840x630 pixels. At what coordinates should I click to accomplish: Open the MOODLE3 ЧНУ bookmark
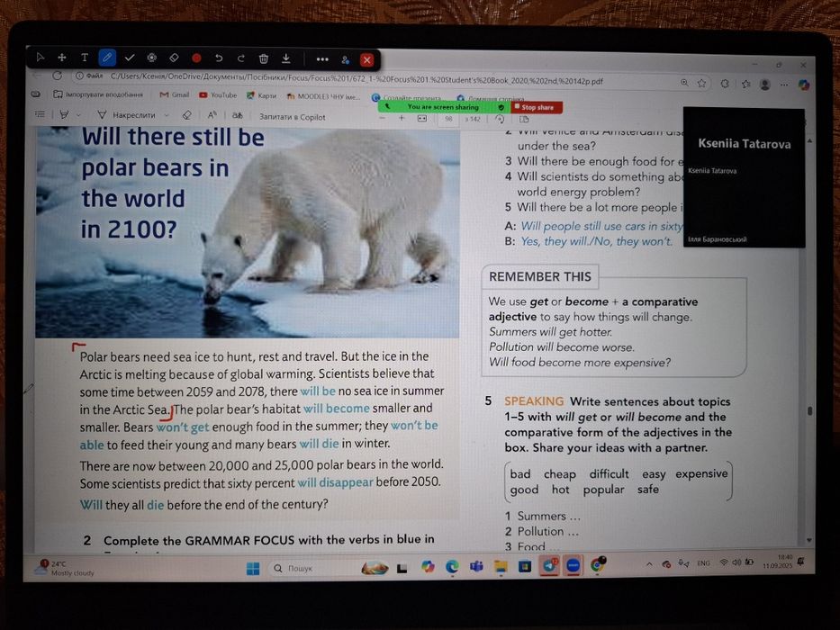tap(323, 96)
